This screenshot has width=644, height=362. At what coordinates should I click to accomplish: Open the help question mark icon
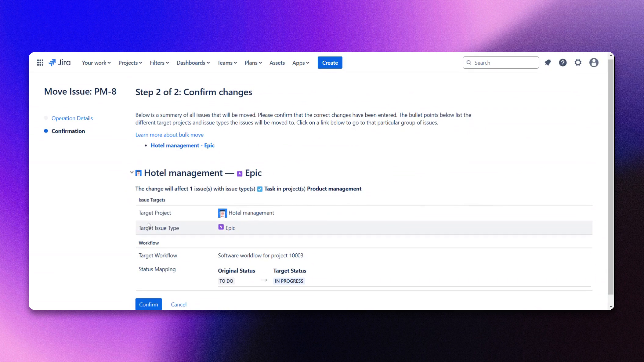(x=563, y=63)
